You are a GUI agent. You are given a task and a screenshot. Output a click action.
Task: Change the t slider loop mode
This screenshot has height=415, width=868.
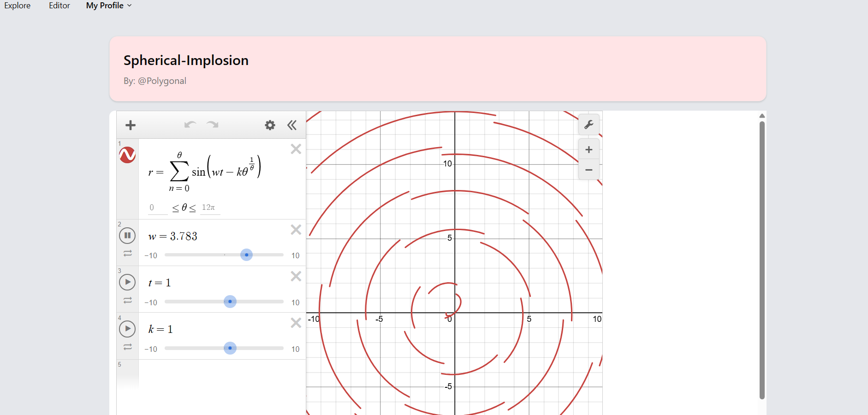point(128,300)
